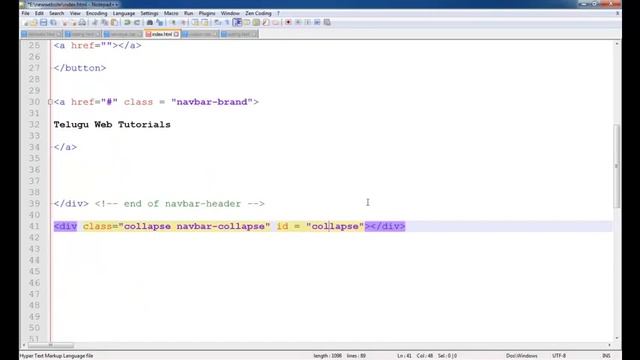Image resolution: width=640 pixels, height=360 pixels.
Task: Click the Close document toolbar icon
Action: [65, 22]
